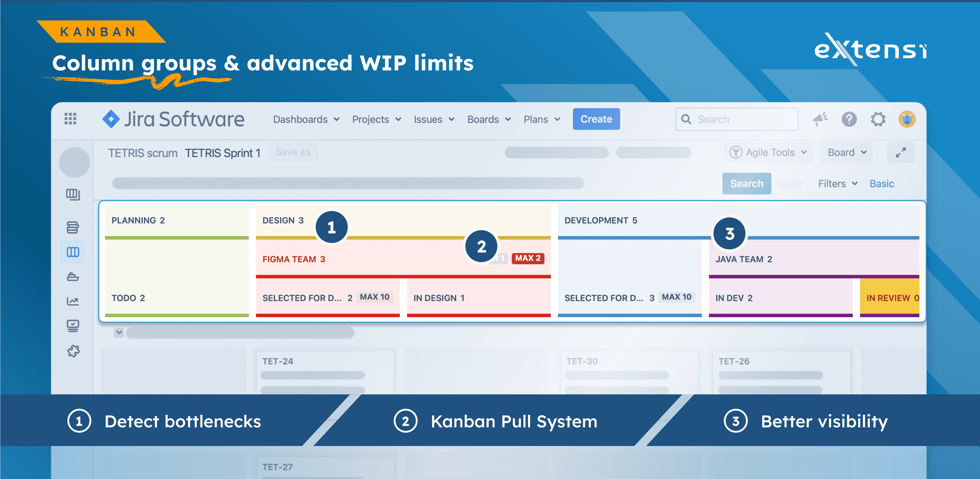
Task: Collapse the swimlane chevron below the board
Action: (119, 332)
